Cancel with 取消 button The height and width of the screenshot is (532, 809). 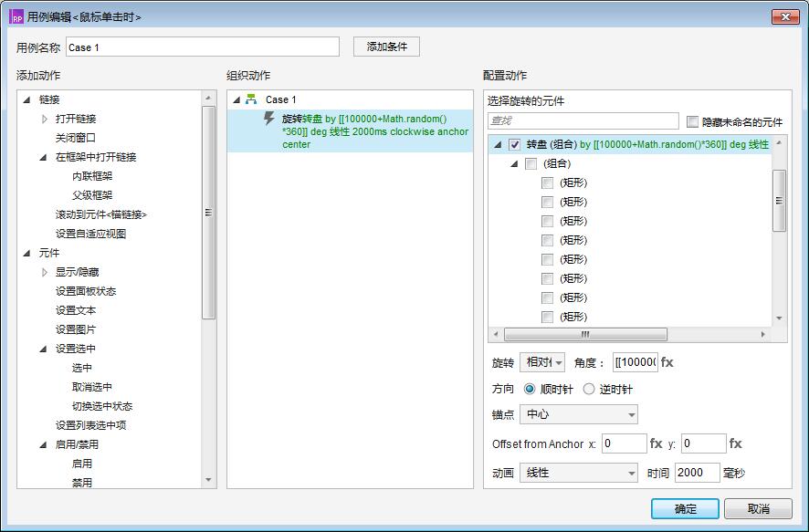tap(759, 509)
